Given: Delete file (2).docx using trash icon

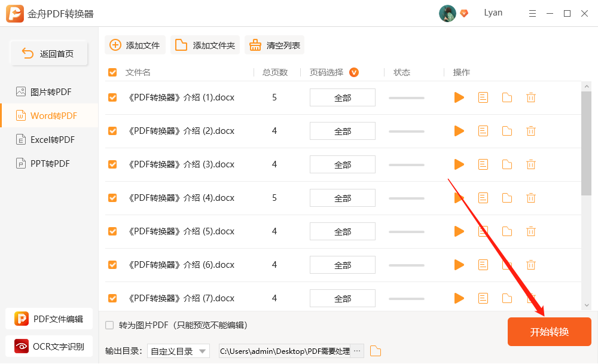Looking at the screenshot, I should 531,131.
